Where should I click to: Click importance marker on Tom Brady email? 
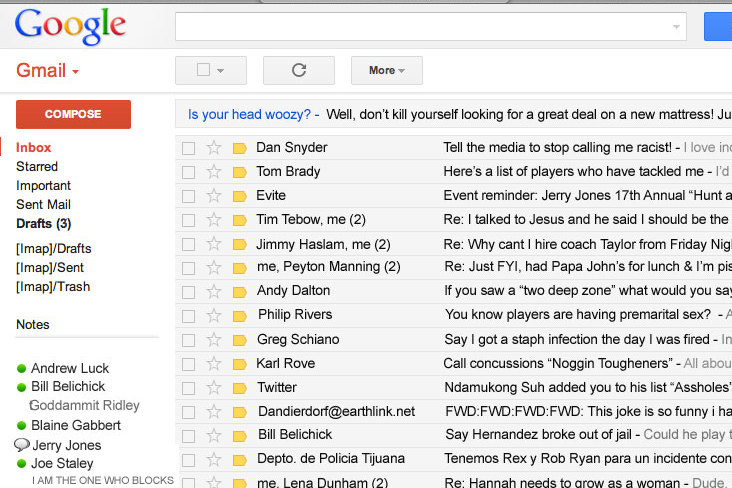coord(239,172)
